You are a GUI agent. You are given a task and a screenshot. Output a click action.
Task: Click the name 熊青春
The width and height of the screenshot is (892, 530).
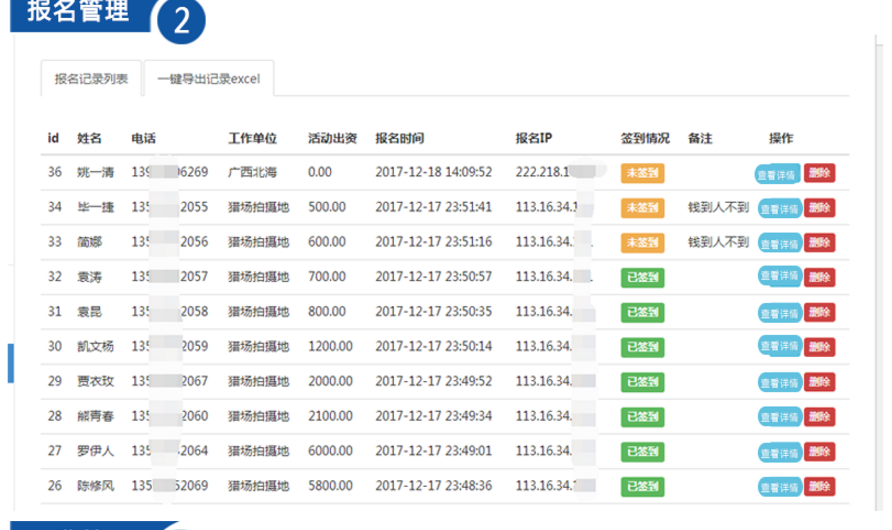click(x=96, y=416)
